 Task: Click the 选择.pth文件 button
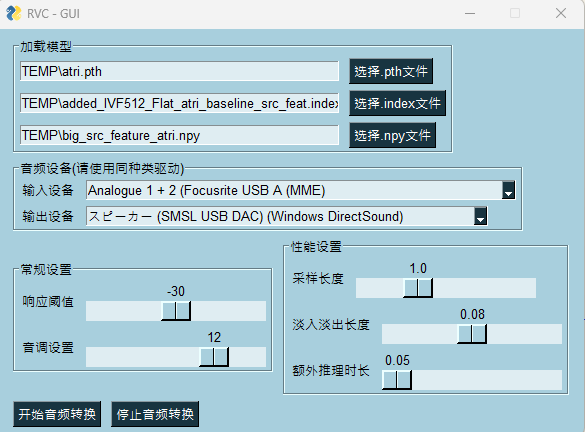tap(391, 71)
